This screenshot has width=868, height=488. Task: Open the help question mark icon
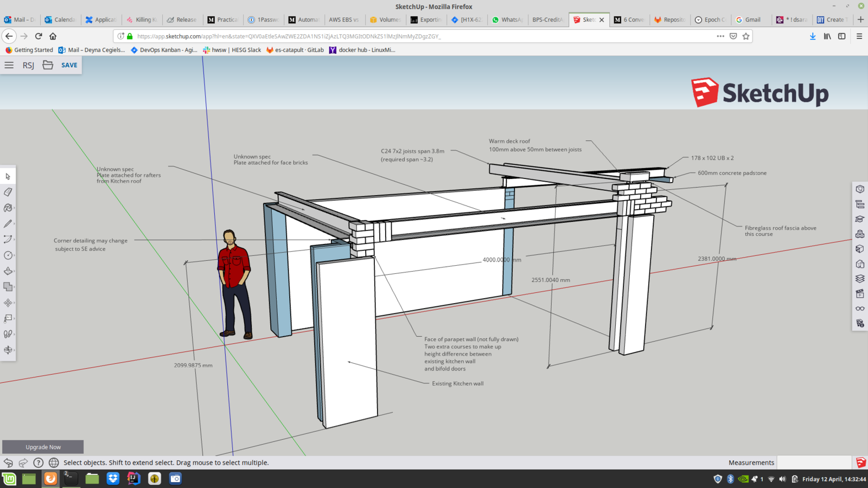click(x=38, y=463)
